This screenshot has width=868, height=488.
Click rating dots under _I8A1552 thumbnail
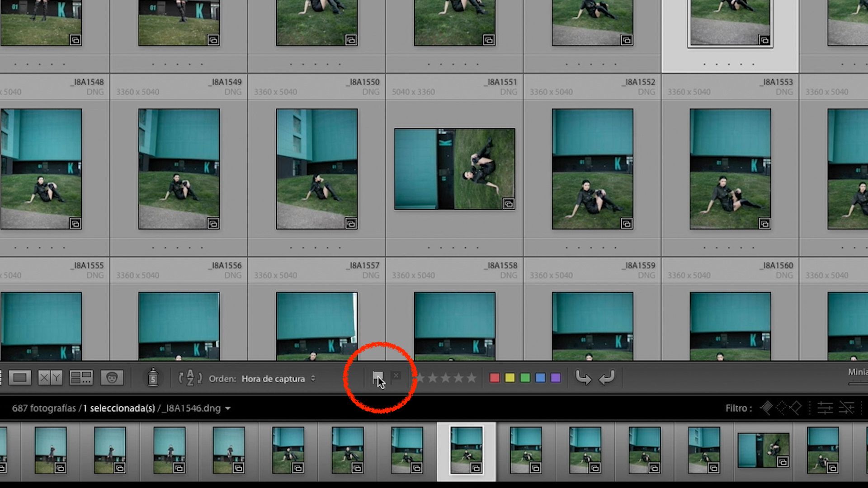[x=591, y=248]
